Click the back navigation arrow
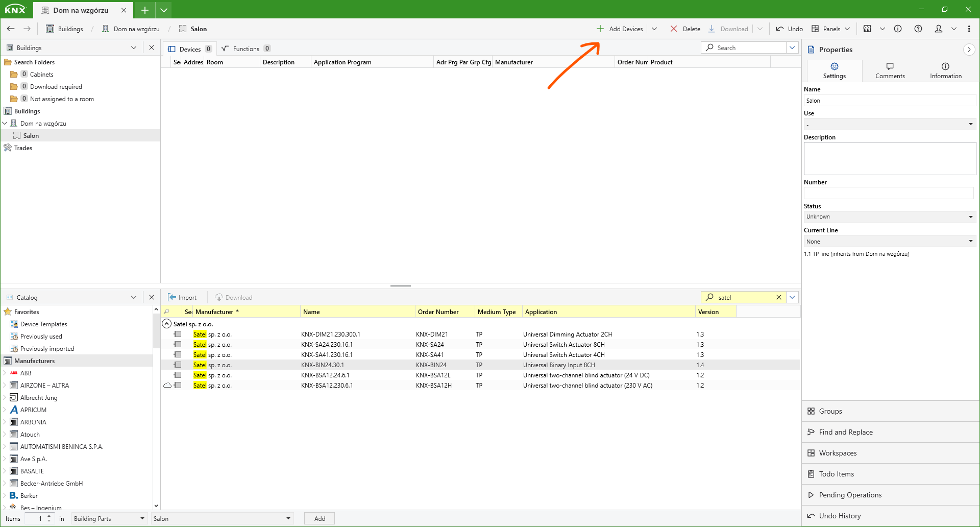 (11, 29)
